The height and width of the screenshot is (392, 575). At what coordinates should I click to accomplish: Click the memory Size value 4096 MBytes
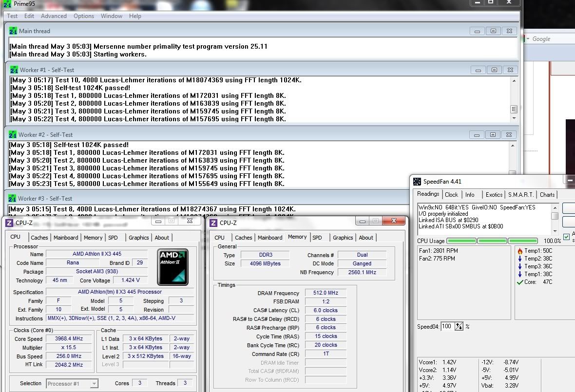tap(265, 263)
